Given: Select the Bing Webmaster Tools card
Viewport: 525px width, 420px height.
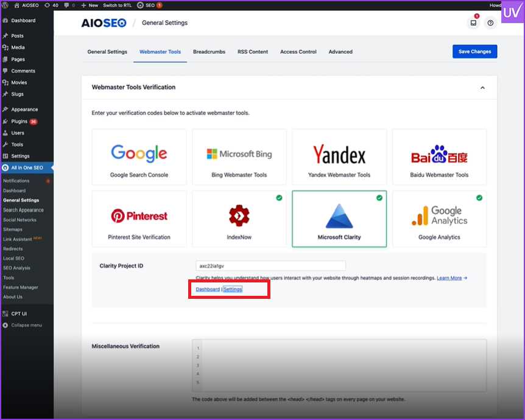Looking at the screenshot, I should pyautogui.click(x=239, y=157).
